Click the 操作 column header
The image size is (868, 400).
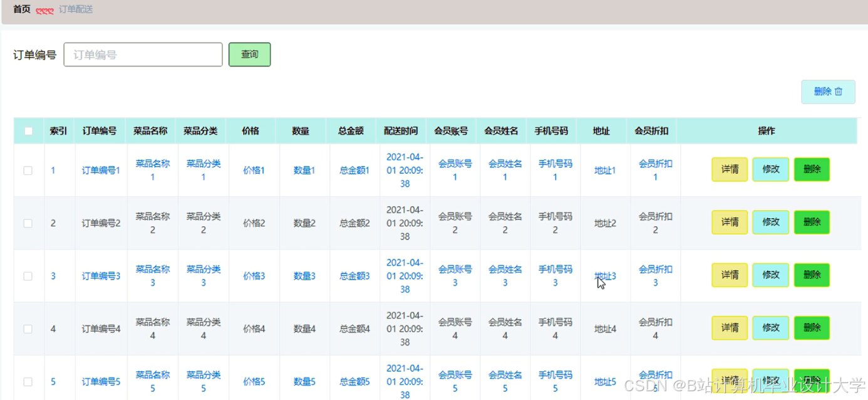[767, 131]
